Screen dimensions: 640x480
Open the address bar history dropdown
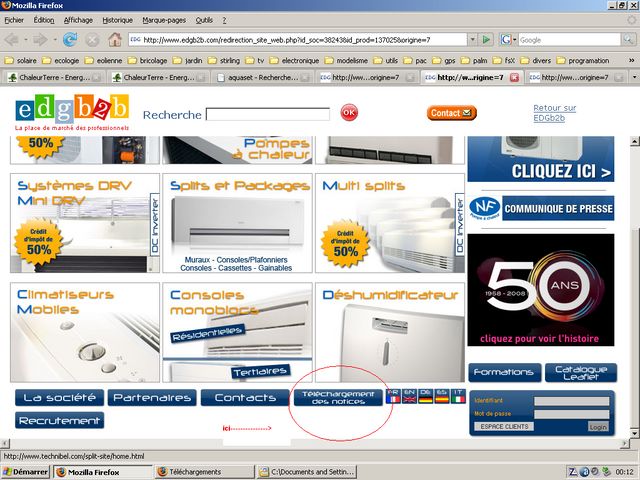pyautogui.click(x=472, y=39)
